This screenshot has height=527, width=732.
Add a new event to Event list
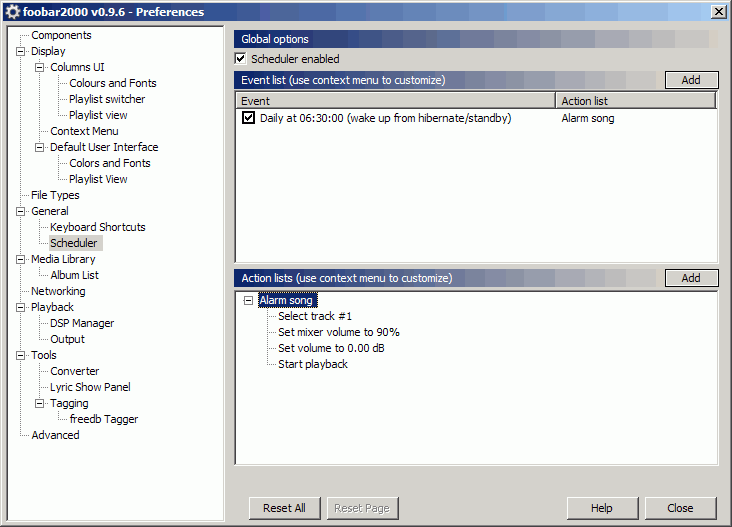pos(691,80)
